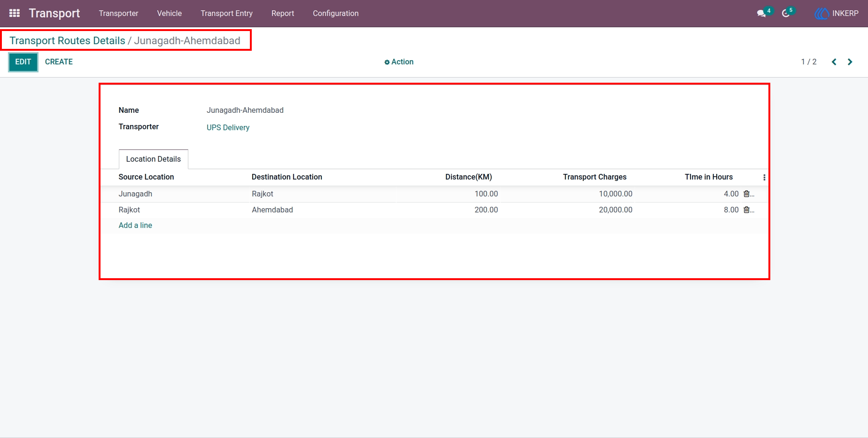The height and width of the screenshot is (438, 868).
Task: Open the Report menu
Action: 283,14
